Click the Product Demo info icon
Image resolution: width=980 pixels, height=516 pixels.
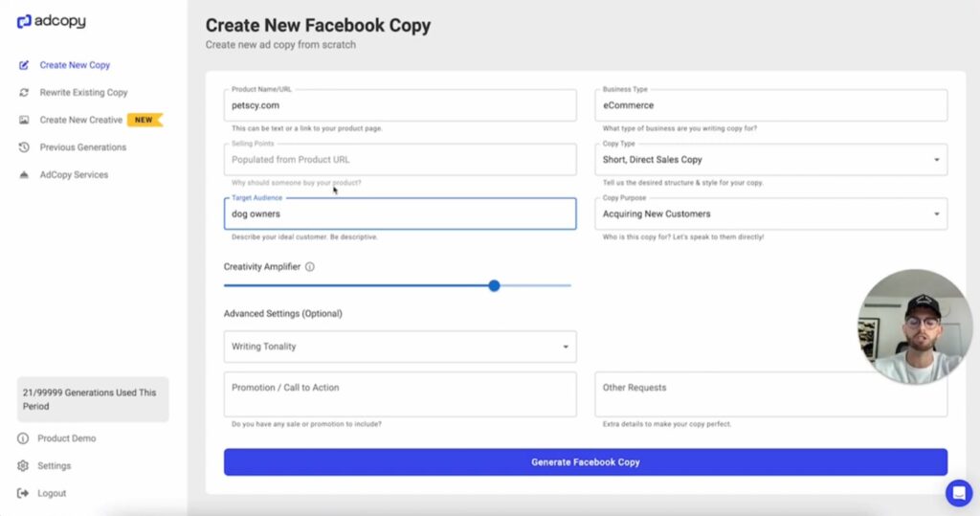(23, 438)
